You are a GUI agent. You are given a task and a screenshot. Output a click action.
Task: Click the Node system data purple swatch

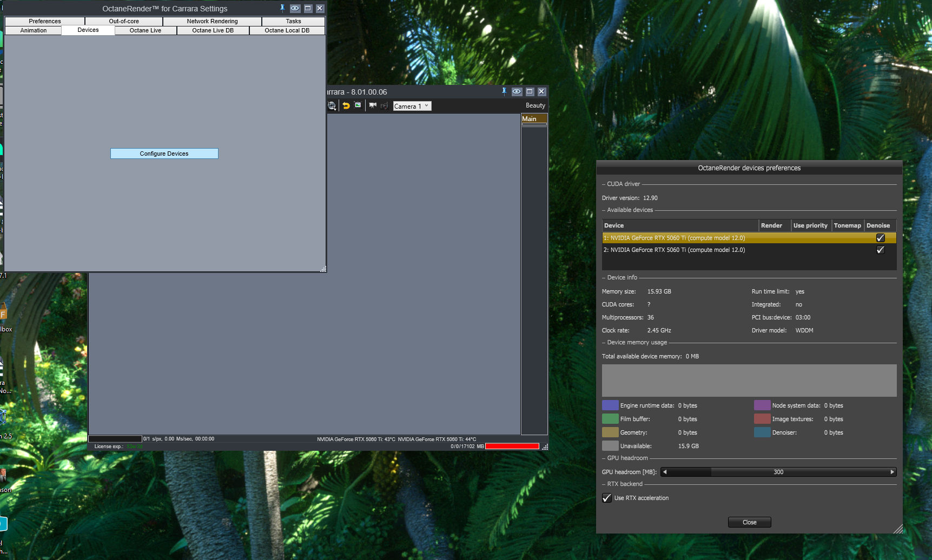pos(762,405)
